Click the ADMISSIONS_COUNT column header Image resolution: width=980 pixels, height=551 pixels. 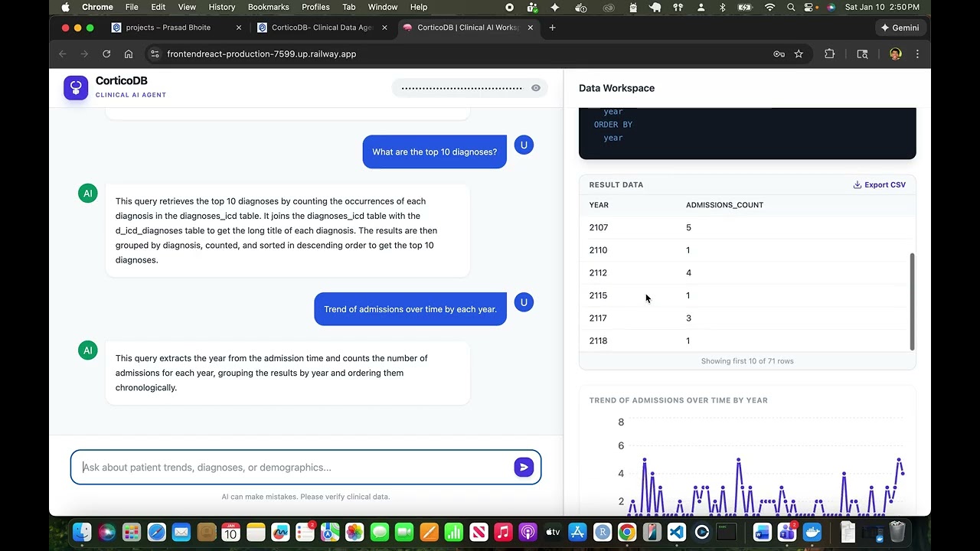[724, 205]
